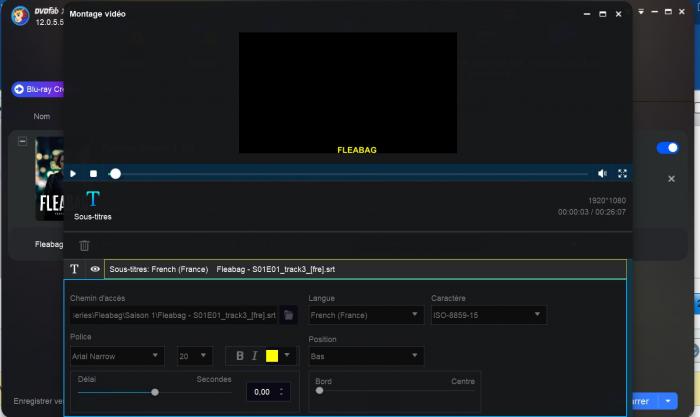Click the delay seconds stepper arrows
The height and width of the screenshot is (417, 700).
pos(281,392)
